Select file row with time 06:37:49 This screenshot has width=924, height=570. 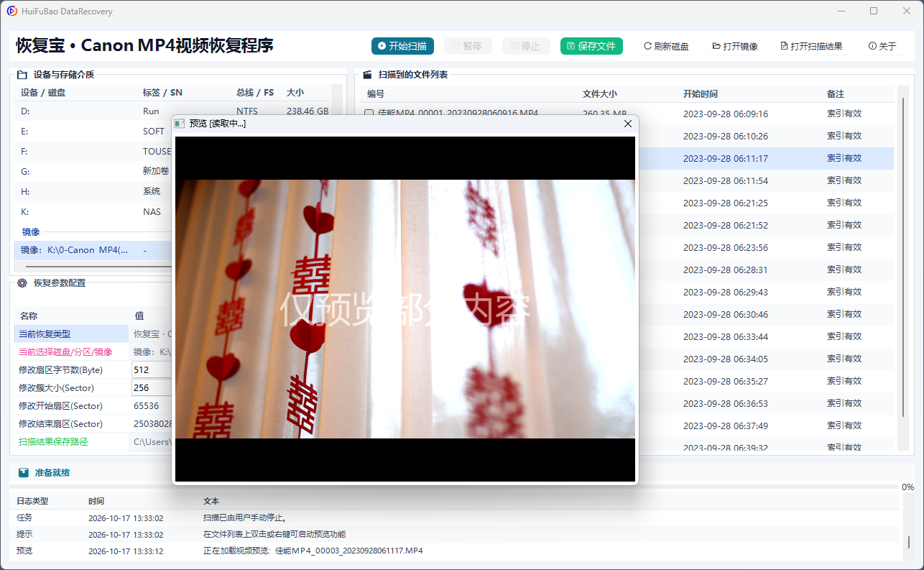(766, 426)
